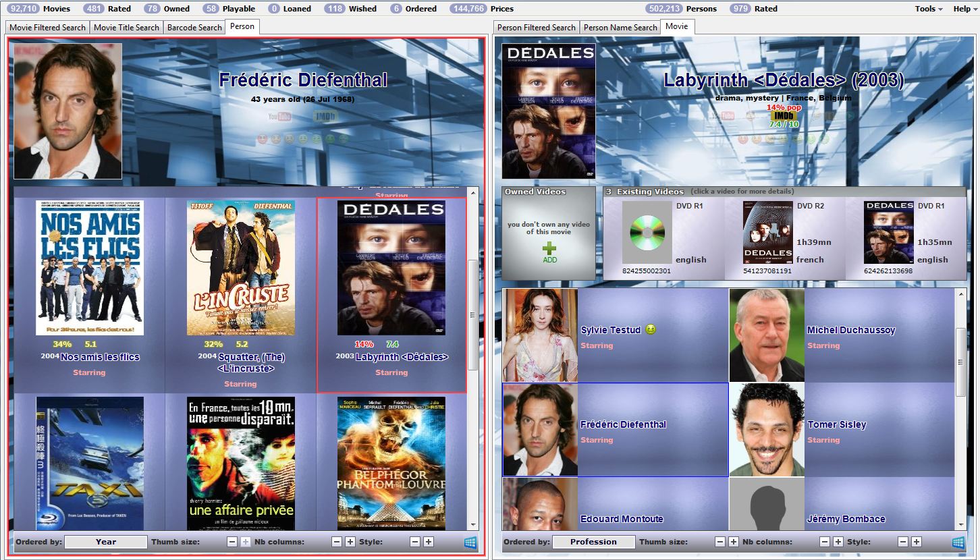This screenshot has height=560, width=980.
Task: Switch to the Movie Title Search tab
Action: 126,28
